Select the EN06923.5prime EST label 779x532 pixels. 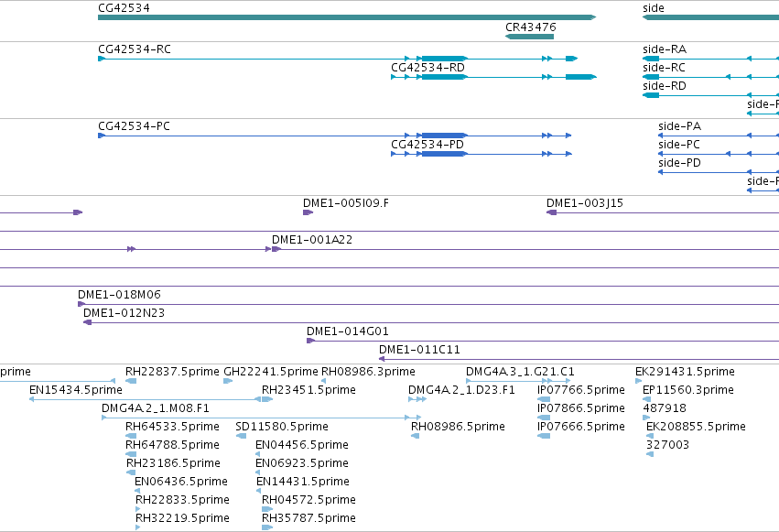(x=301, y=463)
